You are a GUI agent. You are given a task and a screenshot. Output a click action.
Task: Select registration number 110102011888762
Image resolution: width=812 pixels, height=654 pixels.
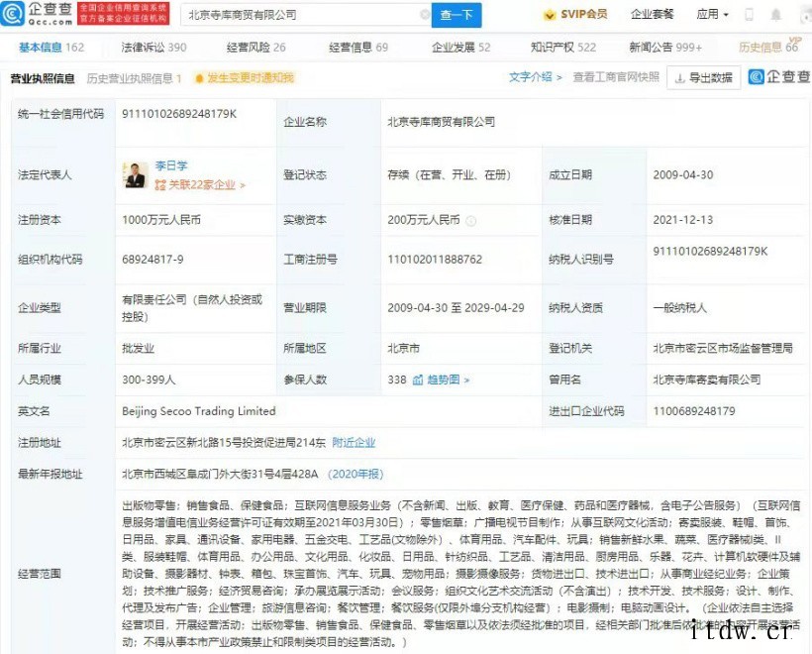point(435,259)
